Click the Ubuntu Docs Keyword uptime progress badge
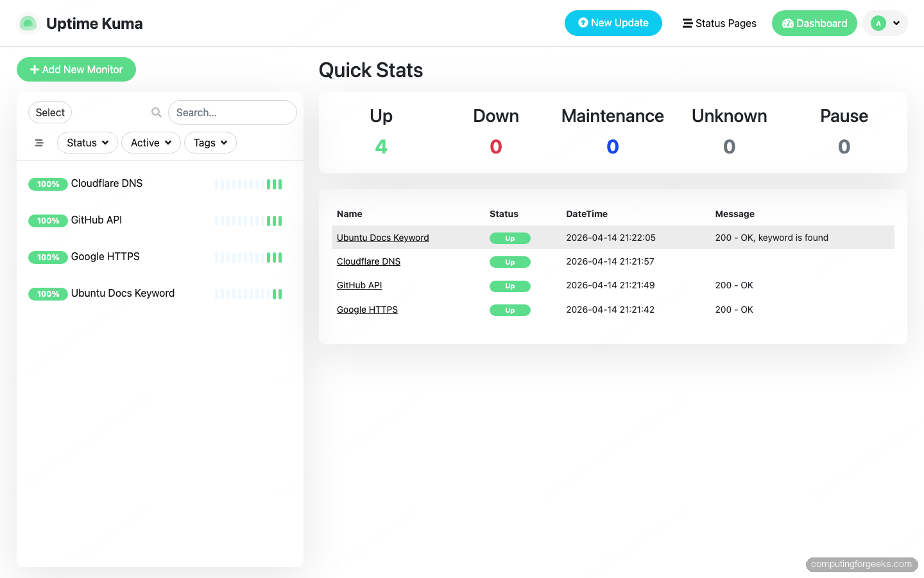 point(48,293)
